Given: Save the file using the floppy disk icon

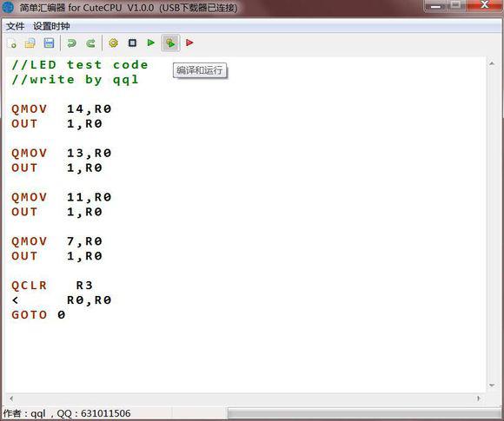Looking at the screenshot, I should click(49, 43).
